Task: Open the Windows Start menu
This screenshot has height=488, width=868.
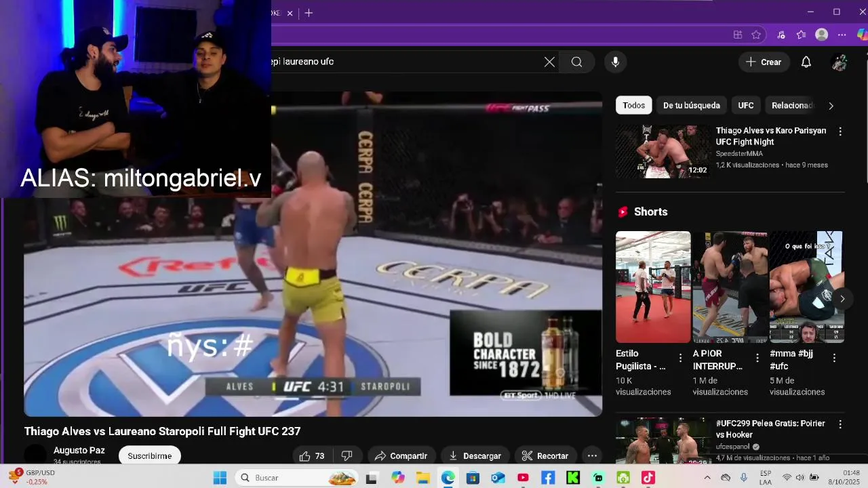Action: (x=220, y=478)
